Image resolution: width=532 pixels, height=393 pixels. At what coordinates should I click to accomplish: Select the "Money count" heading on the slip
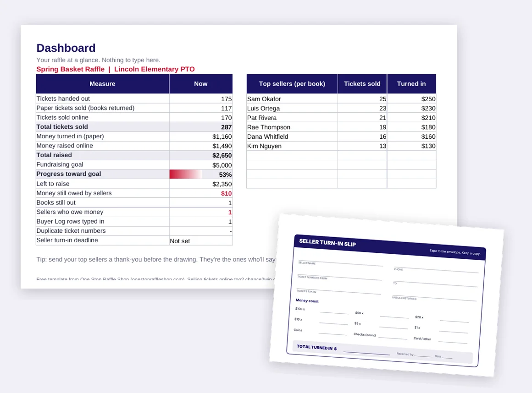(307, 300)
